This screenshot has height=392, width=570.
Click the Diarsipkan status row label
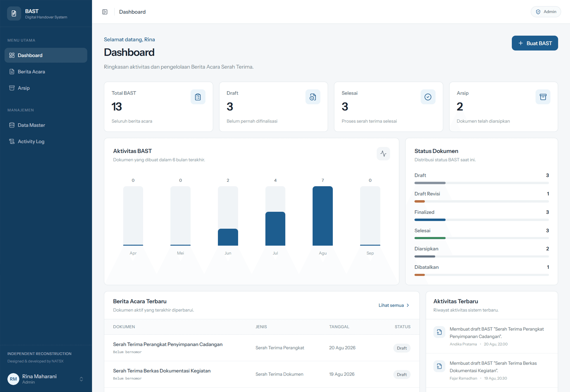click(x=426, y=249)
